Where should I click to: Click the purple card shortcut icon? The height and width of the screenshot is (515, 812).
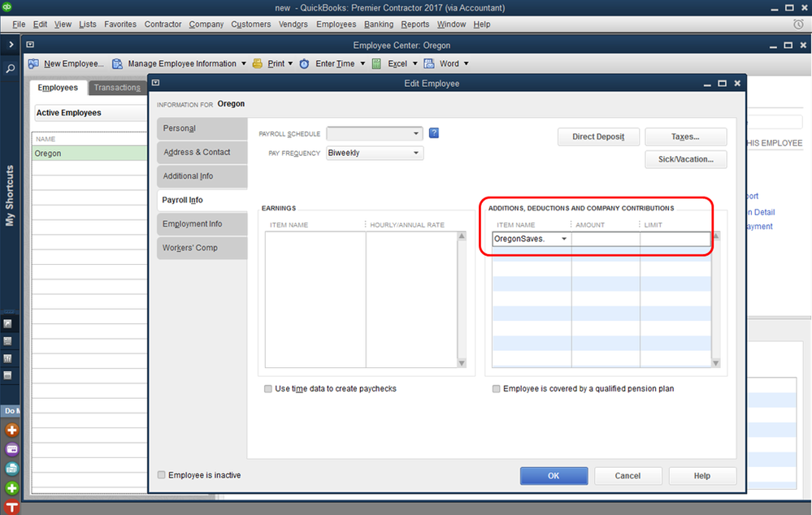(11, 449)
